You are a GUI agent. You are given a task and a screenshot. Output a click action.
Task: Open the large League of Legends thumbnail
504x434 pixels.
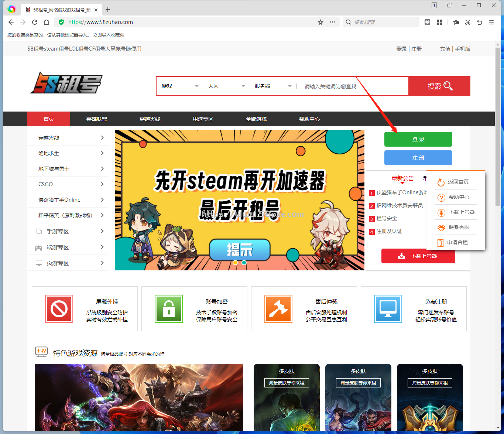point(139,397)
